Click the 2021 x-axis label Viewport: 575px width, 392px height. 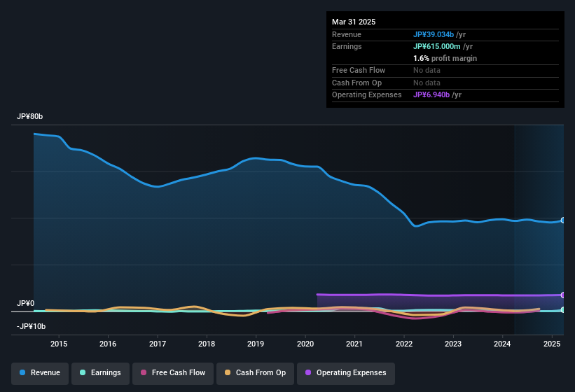(x=354, y=344)
